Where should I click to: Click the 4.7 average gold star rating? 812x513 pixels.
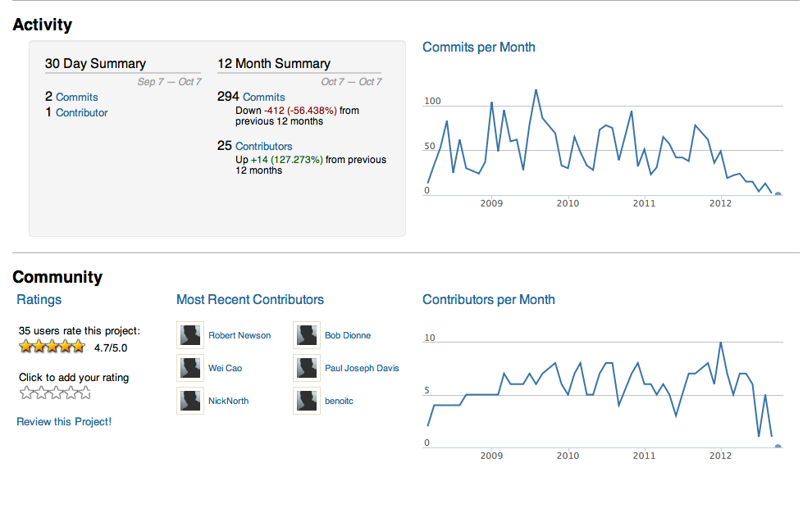[52, 347]
